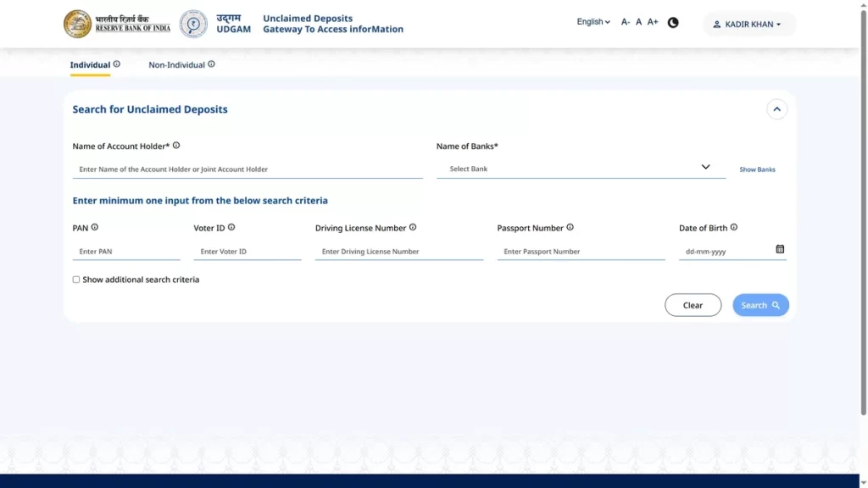
Task: Select the Individual tab
Action: pos(90,65)
